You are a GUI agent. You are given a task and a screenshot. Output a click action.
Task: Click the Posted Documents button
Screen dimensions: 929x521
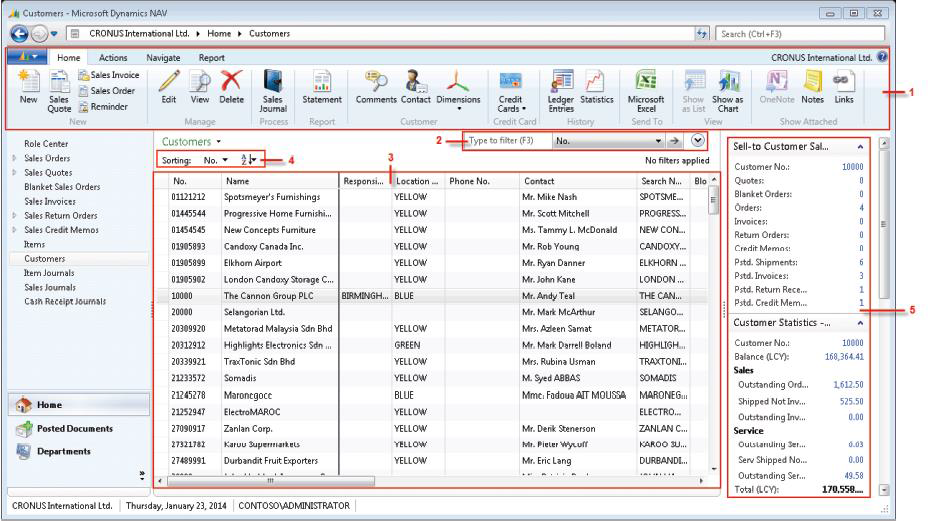[x=75, y=429]
